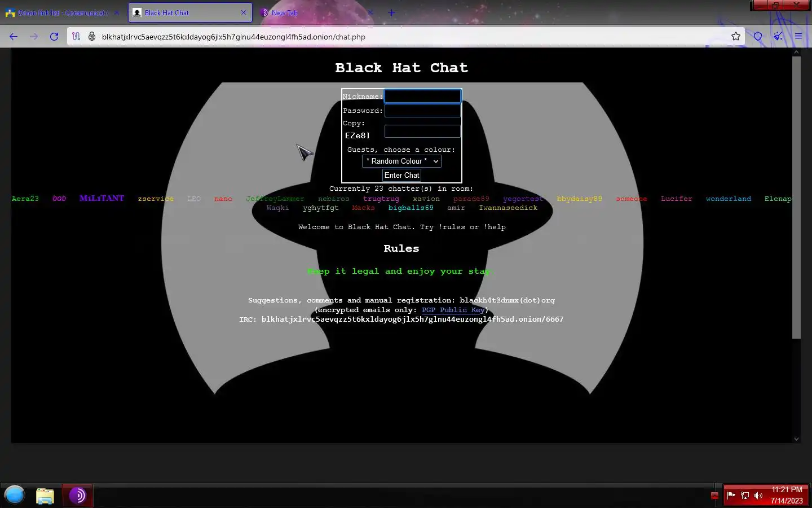Image resolution: width=812 pixels, height=508 pixels.
Task: Click chatter name zservice
Action: [x=156, y=199]
